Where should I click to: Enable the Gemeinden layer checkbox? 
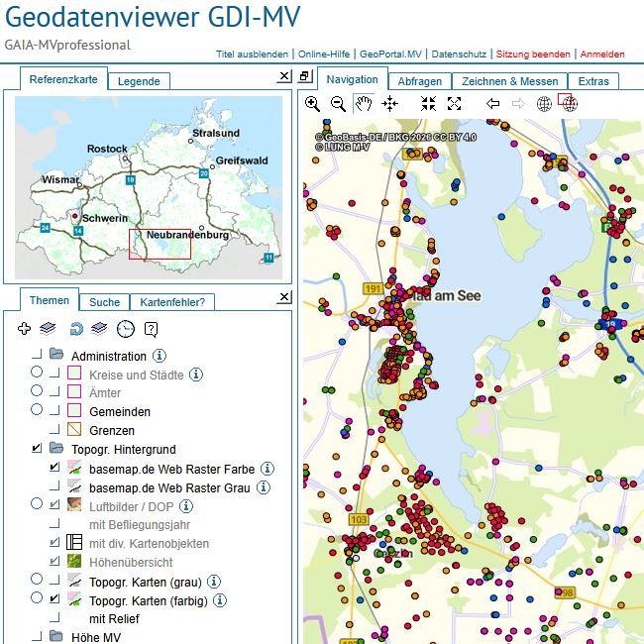click(54, 410)
